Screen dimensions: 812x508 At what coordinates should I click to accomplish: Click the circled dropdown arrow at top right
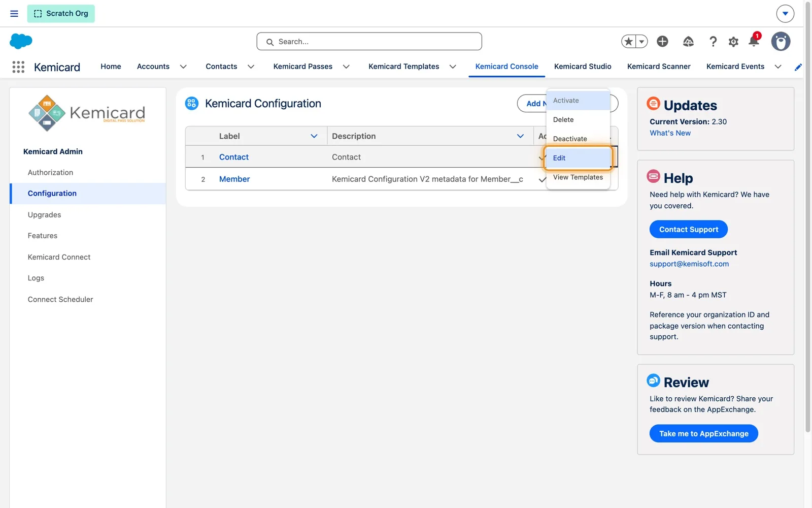coord(785,14)
